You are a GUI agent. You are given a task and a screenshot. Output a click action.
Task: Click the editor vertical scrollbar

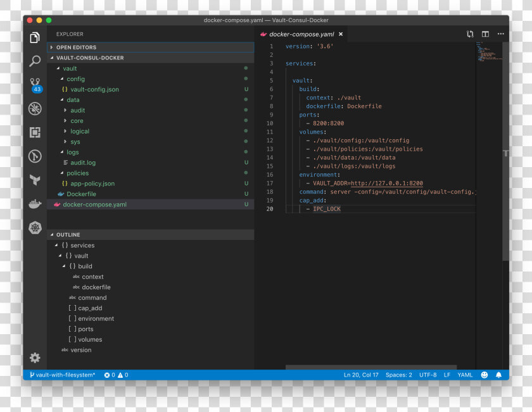pos(505,151)
